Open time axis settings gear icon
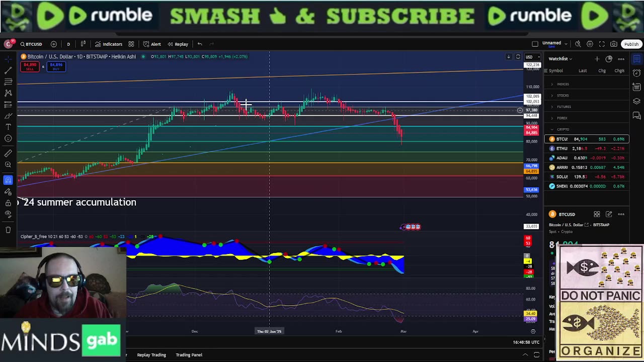The height and width of the screenshot is (362, 644). tap(533, 331)
